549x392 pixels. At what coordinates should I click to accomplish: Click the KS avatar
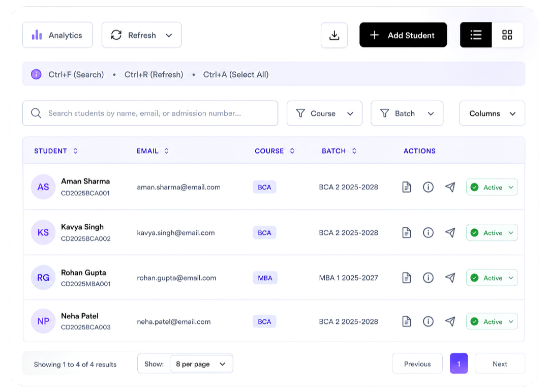point(43,232)
